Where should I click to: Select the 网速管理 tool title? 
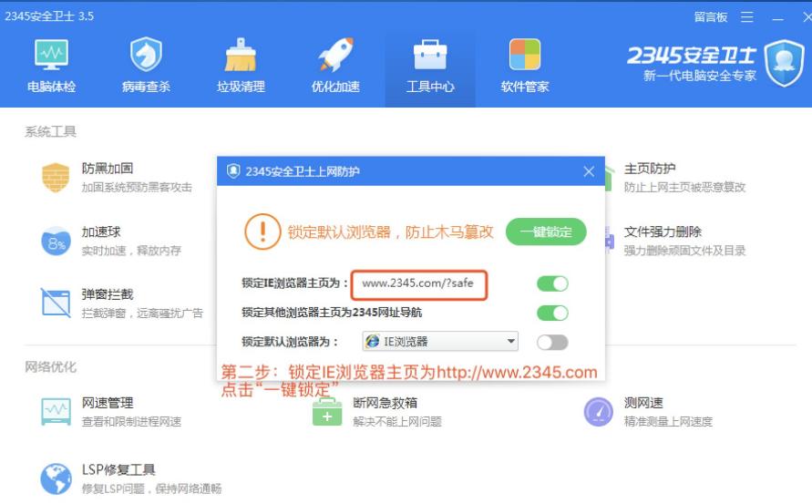coord(108,403)
